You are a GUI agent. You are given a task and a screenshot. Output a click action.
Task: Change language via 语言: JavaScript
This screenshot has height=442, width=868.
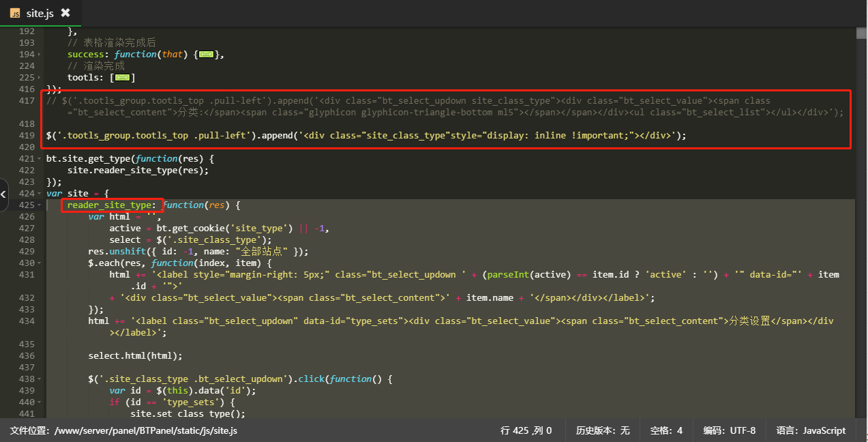[811, 431]
